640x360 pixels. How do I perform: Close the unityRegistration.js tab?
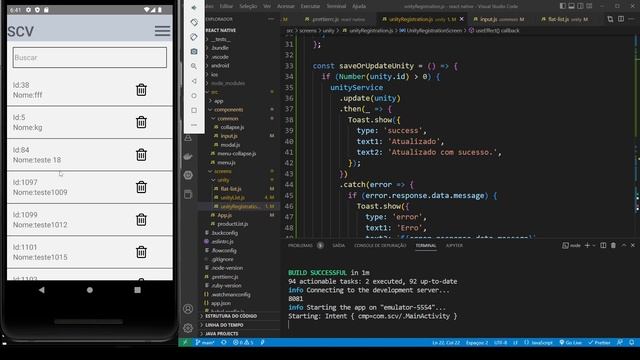tap(462, 19)
